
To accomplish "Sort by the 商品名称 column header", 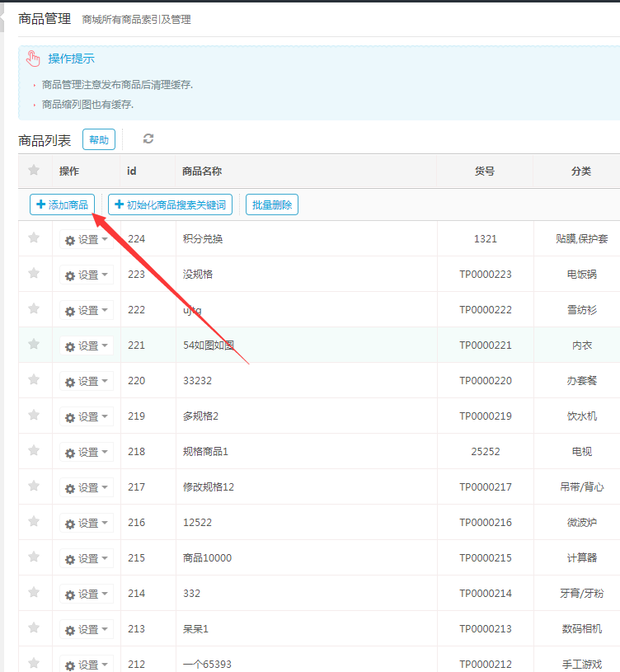I will pyautogui.click(x=202, y=172).
